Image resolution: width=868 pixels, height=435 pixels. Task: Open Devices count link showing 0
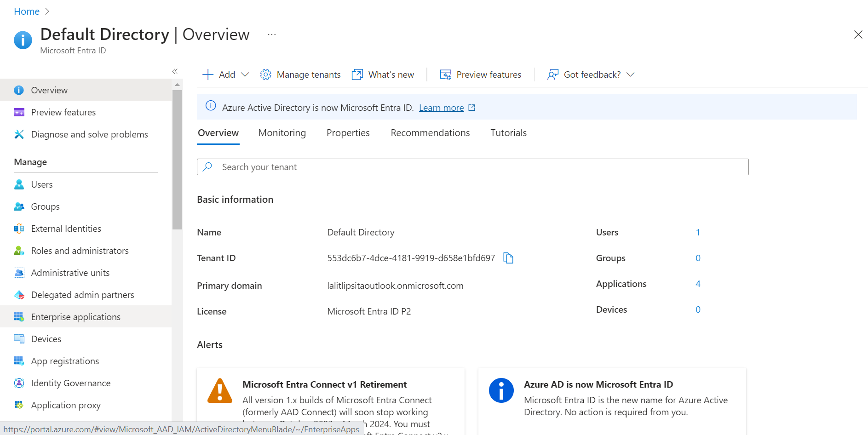click(x=698, y=309)
